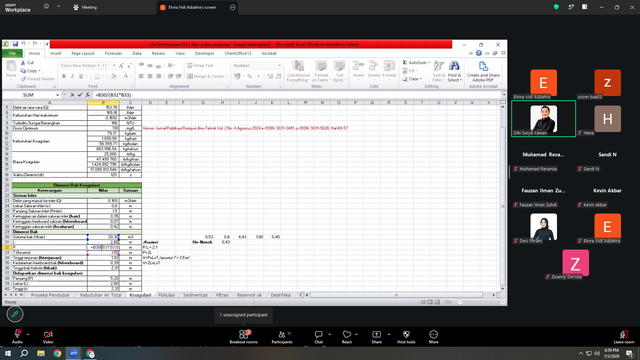Click Bold in the shared Excel ribbon
640x360 pixels.
pos(64,76)
